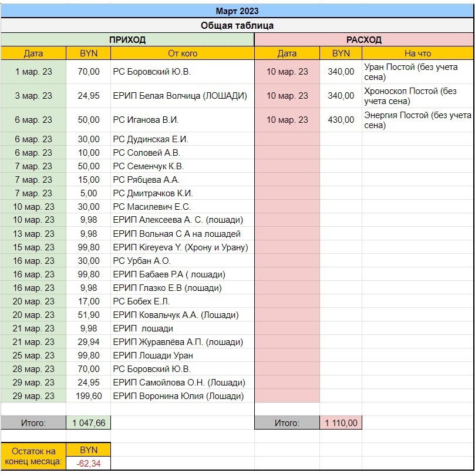Click the green "ПРИХОД" section header
The width and height of the screenshot is (475, 476).
click(127, 40)
